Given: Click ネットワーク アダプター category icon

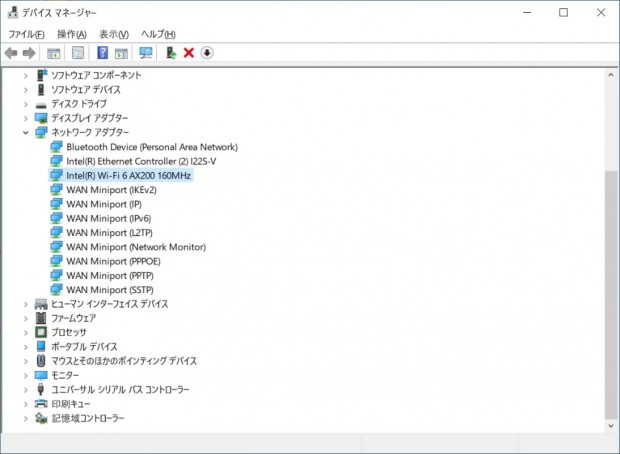Looking at the screenshot, I should click(x=41, y=132).
